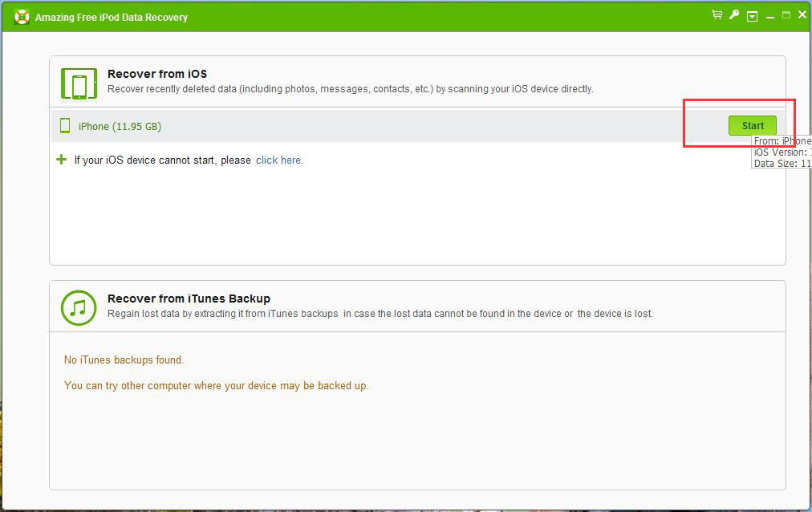
Task: Click the Recover from iOS device icon
Action: [79, 83]
